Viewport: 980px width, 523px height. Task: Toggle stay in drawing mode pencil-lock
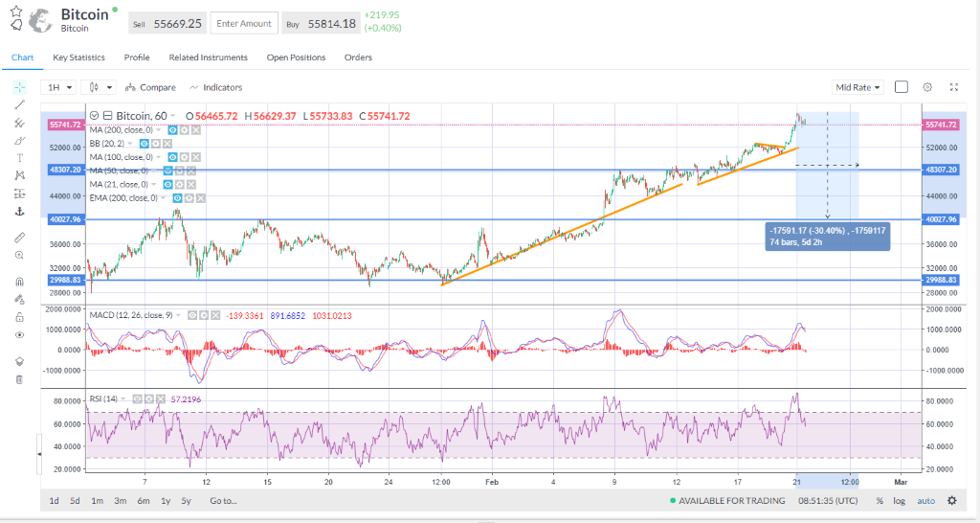[x=19, y=299]
